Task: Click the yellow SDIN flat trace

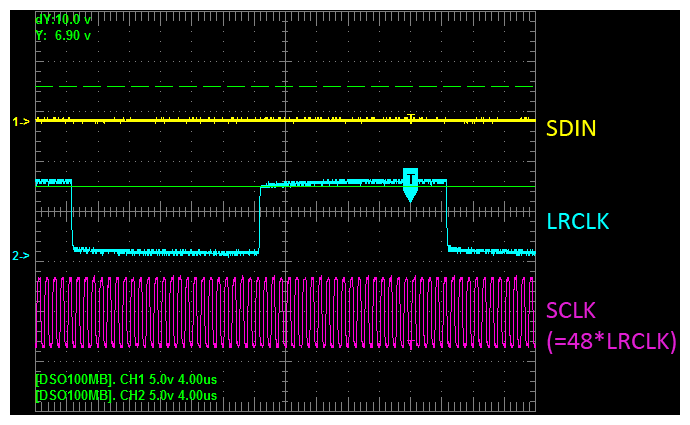Action: click(285, 120)
